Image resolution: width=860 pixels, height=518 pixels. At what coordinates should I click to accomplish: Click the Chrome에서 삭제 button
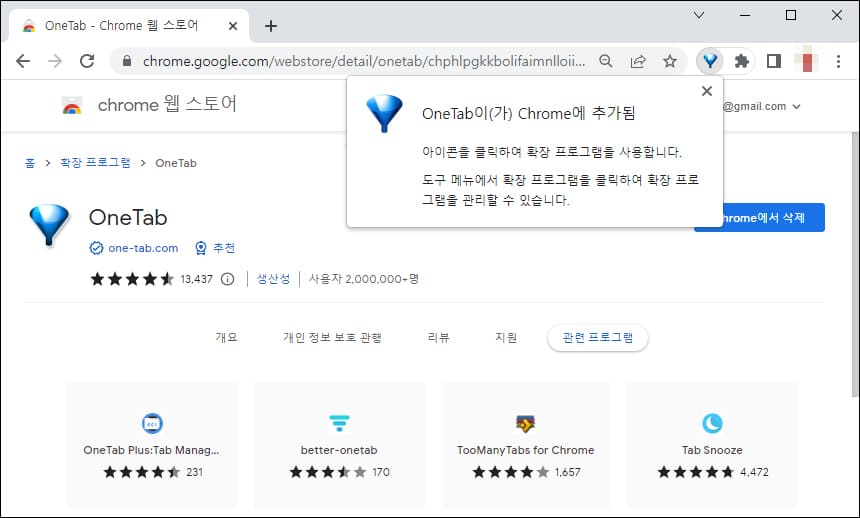tap(759, 217)
